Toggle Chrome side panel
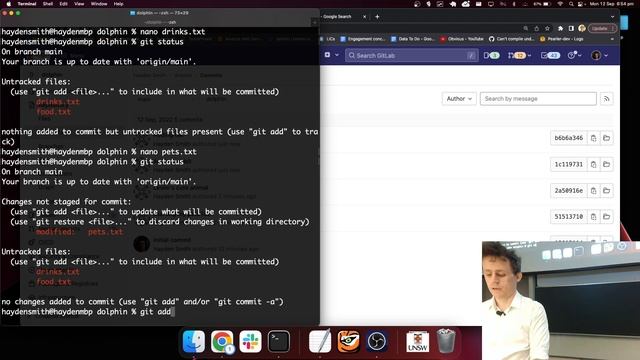The image size is (640, 360). [571, 28]
